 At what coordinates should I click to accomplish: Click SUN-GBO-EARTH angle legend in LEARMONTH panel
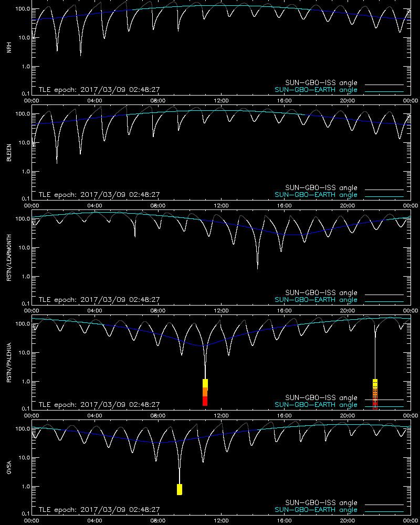tap(316, 300)
